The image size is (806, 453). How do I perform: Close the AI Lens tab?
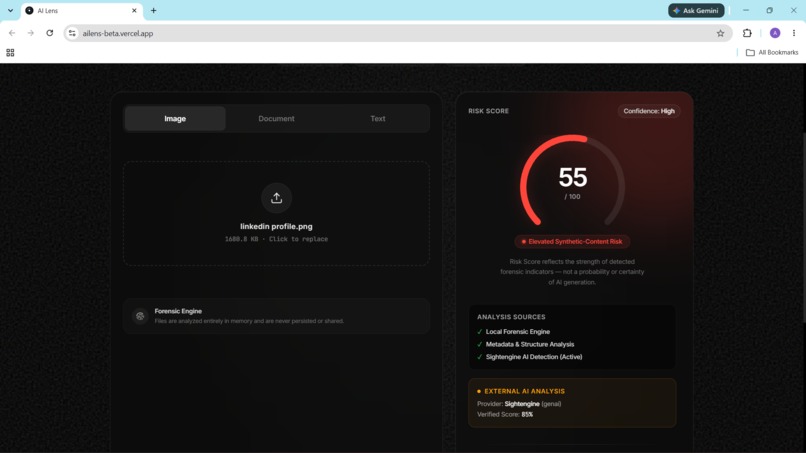click(134, 10)
